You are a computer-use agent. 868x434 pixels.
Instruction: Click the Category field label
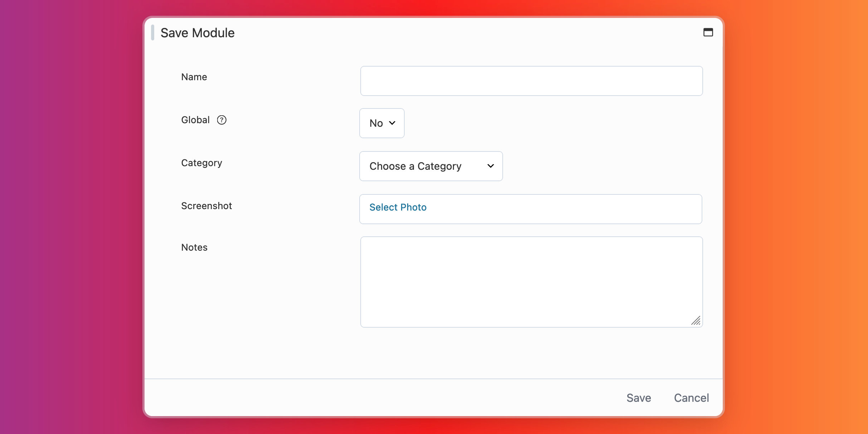[201, 163]
